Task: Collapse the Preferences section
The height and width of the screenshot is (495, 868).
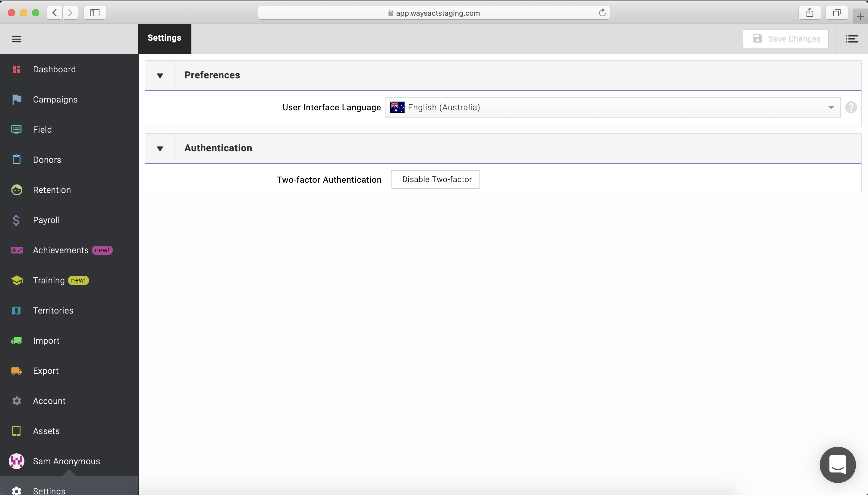Action: tap(160, 75)
